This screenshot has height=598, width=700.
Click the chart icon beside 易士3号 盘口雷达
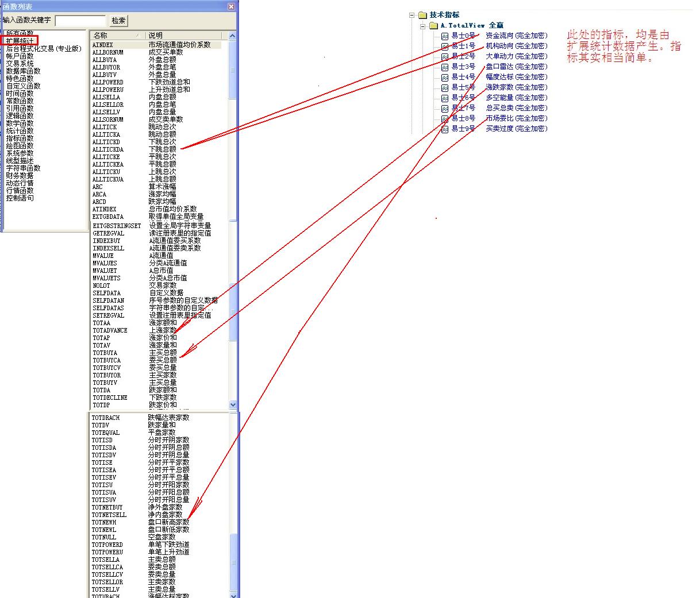(445, 67)
